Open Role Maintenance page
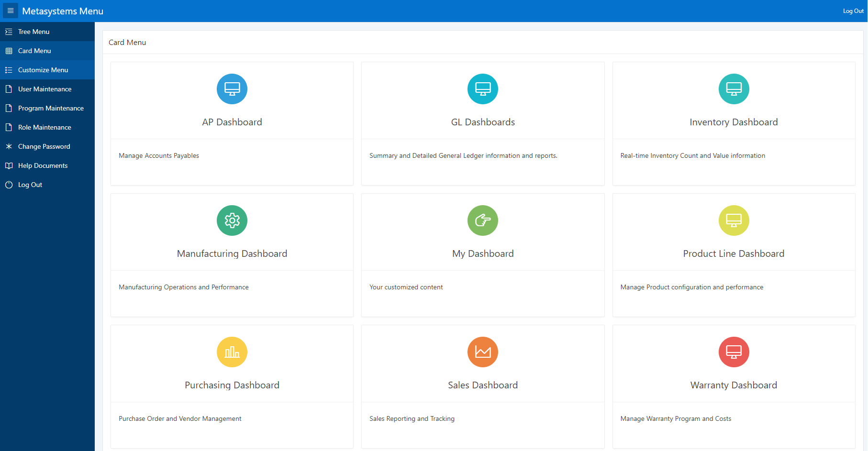Viewport: 868px width, 451px height. point(47,127)
